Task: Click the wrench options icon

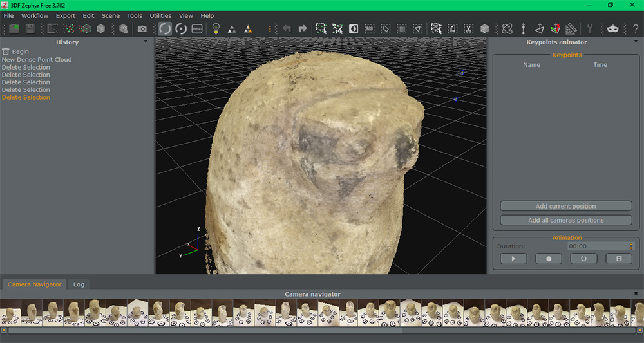Action: click(x=589, y=29)
